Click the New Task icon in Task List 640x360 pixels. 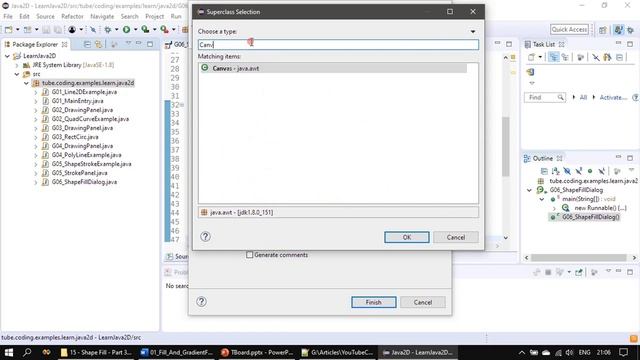pos(531,57)
